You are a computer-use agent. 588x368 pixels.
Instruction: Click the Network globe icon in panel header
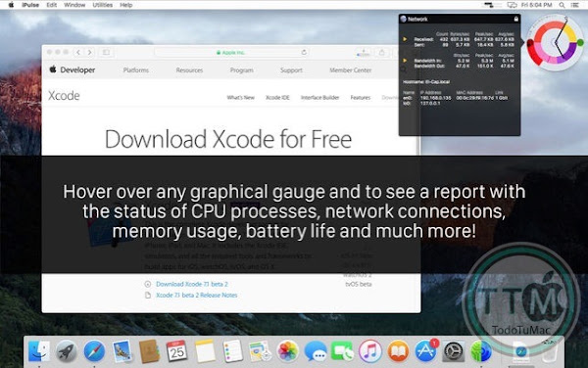(404, 19)
